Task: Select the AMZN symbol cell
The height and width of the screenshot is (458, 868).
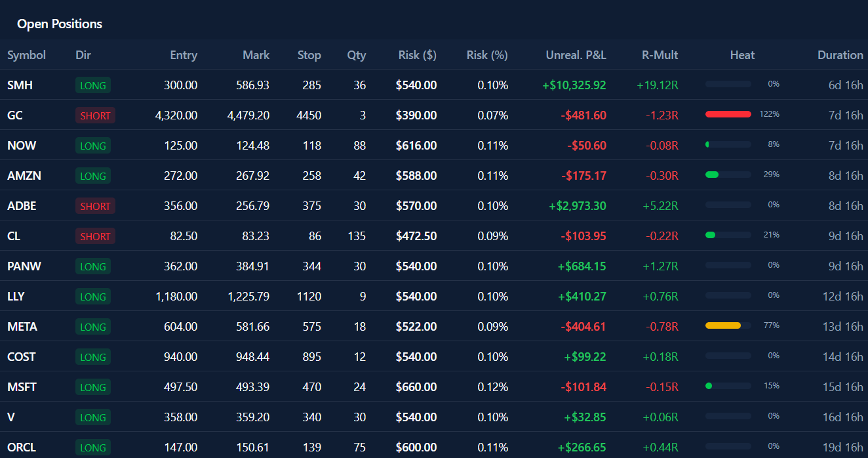Action: (x=24, y=176)
